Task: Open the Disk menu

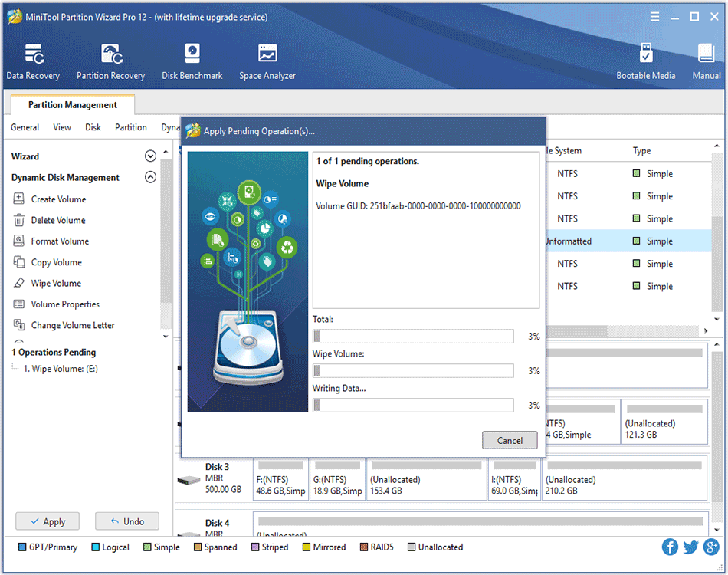Action: click(x=93, y=127)
